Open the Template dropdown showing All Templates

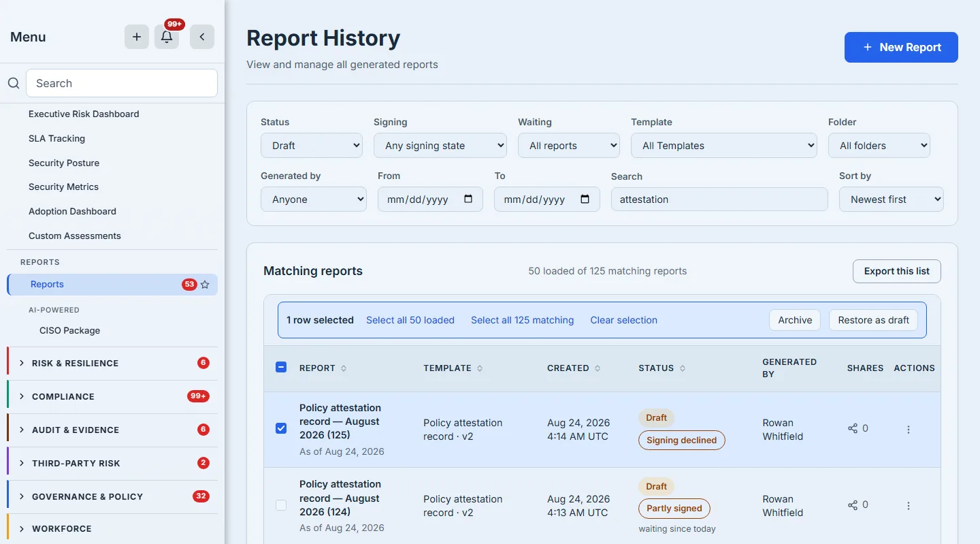click(x=724, y=145)
